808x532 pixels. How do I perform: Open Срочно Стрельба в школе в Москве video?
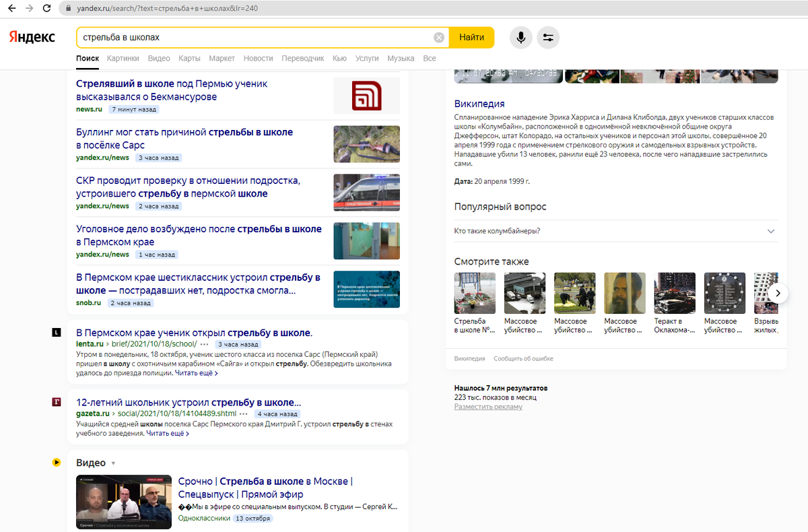pos(265,488)
